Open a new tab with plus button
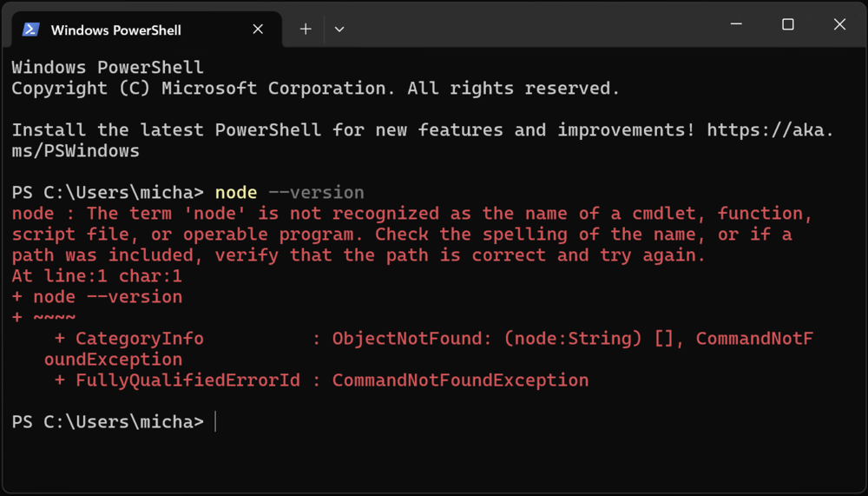Image resolution: width=868 pixels, height=496 pixels. click(x=306, y=30)
